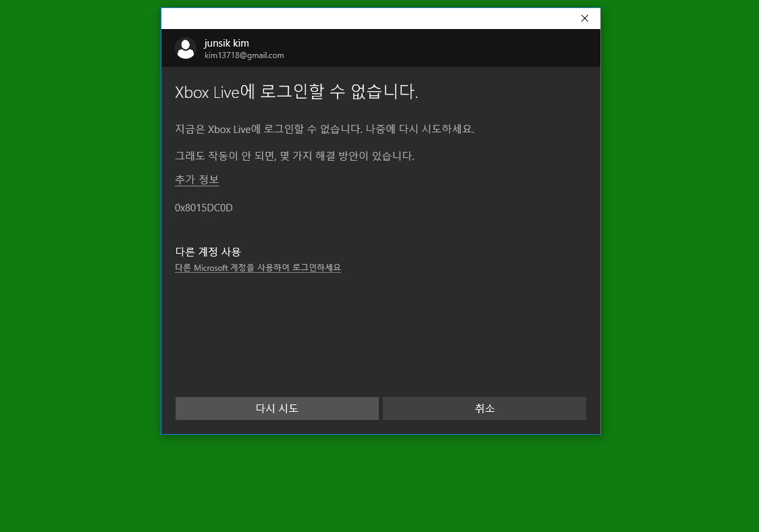Click the user profile avatar icon

186,49
